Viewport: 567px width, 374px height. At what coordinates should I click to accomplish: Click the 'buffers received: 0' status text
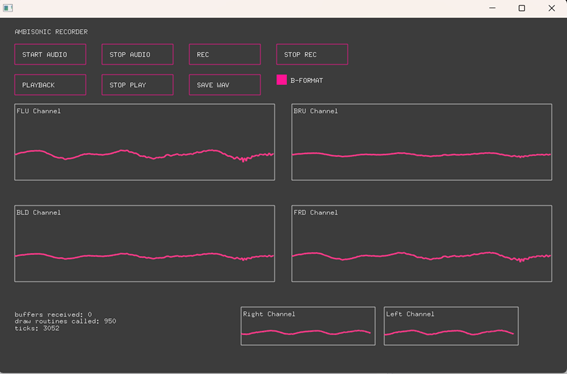(x=54, y=314)
